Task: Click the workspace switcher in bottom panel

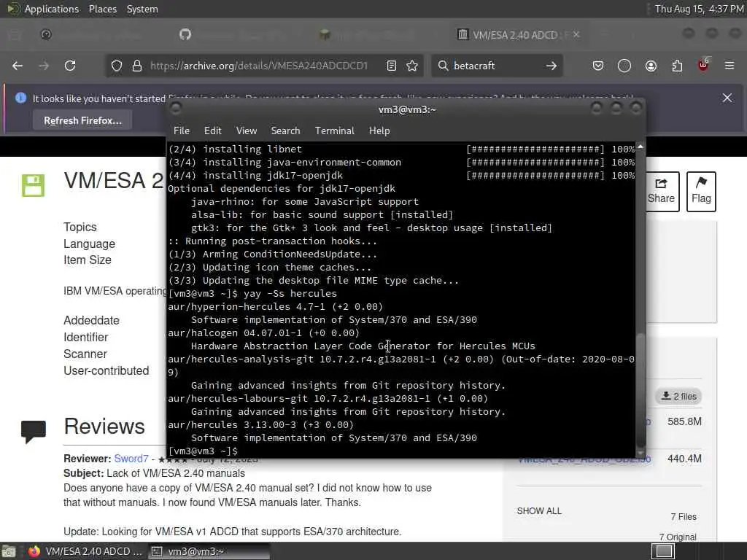Action: (663, 551)
